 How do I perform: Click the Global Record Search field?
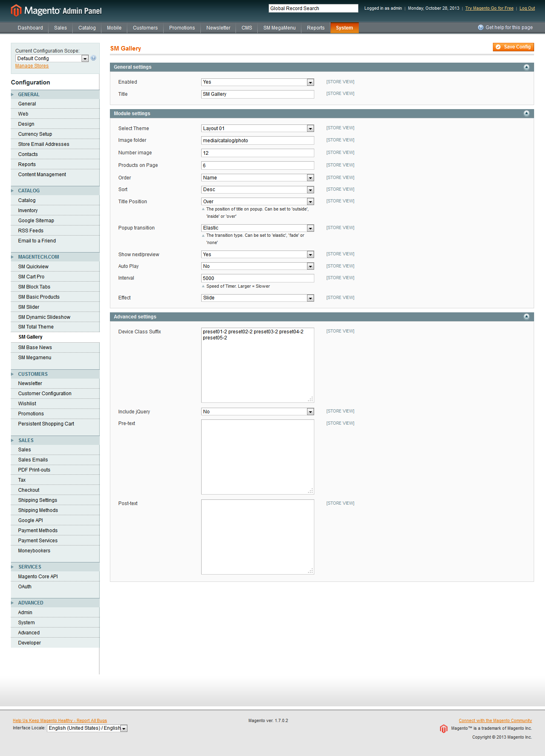314,8
